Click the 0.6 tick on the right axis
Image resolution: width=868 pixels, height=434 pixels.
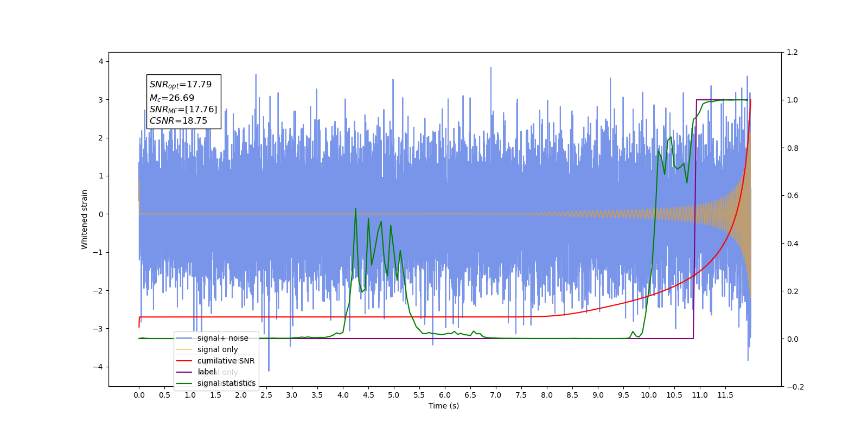[x=792, y=196]
